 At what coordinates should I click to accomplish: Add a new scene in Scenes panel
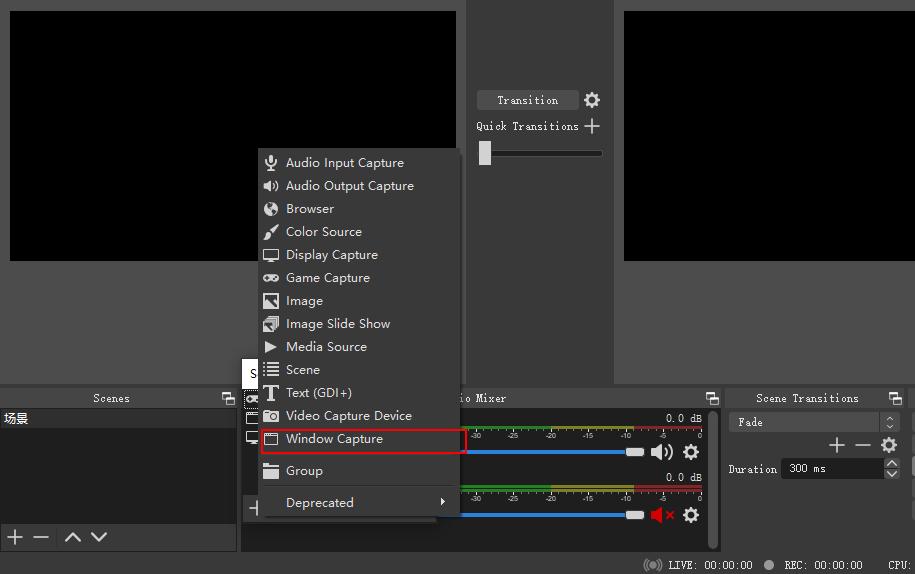pyautogui.click(x=15, y=537)
